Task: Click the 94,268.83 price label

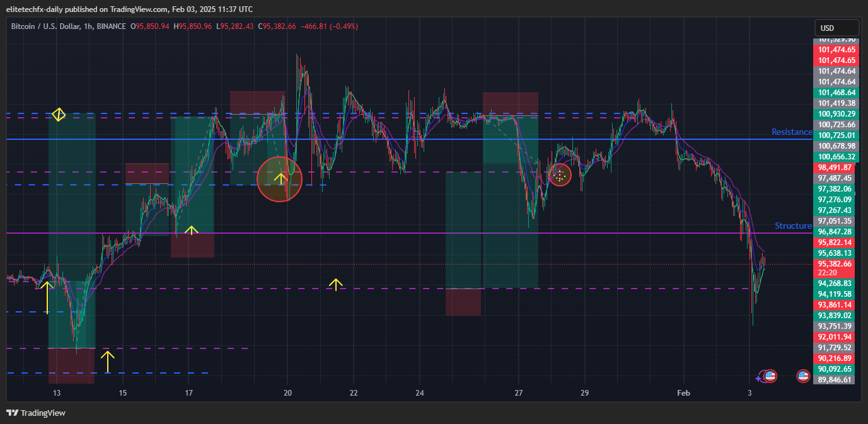Action: coord(835,283)
